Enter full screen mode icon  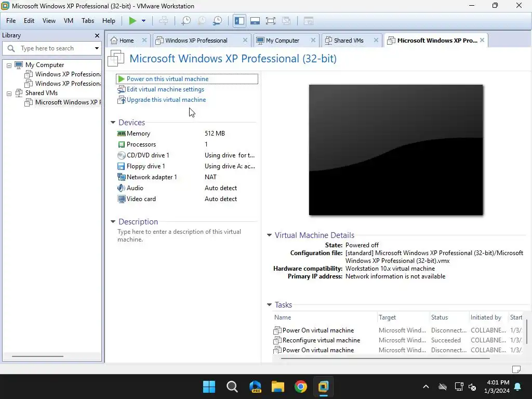[270, 21]
